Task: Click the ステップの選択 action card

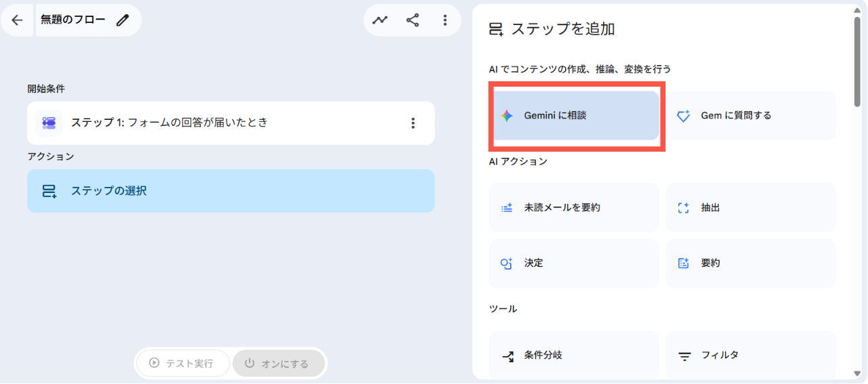Action: [231, 191]
